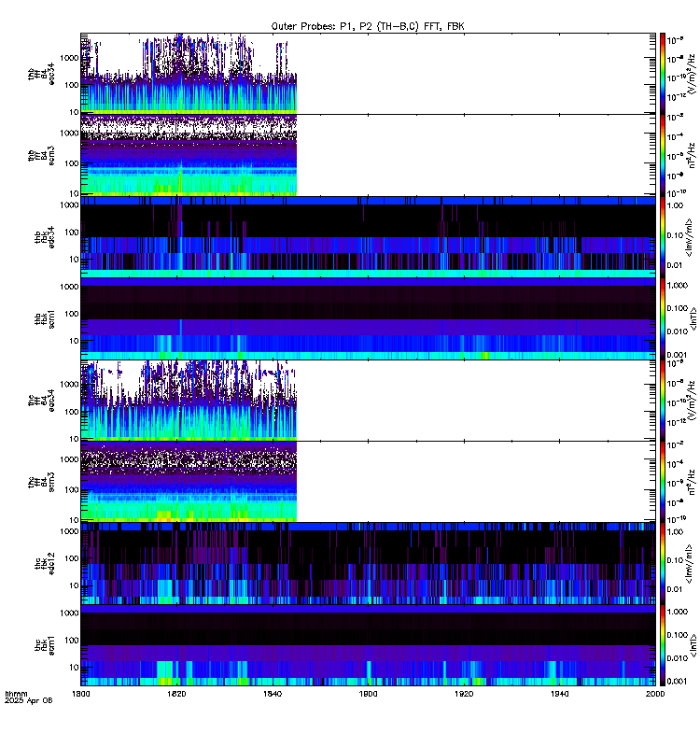Click the color bar beside thb edc34 panel
700x747 pixels.
coord(662,237)
